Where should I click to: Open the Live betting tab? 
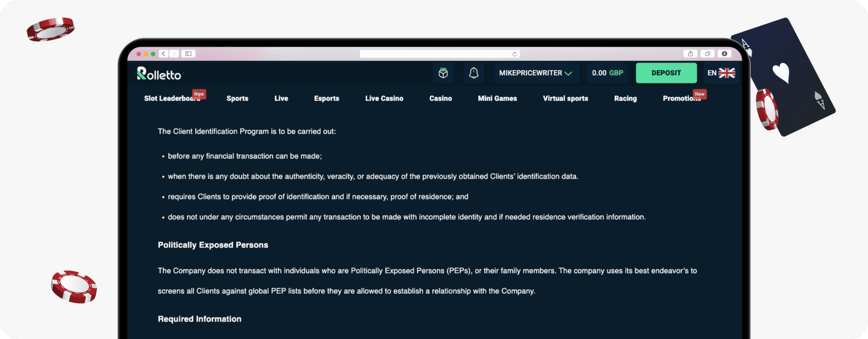point(281,99)
